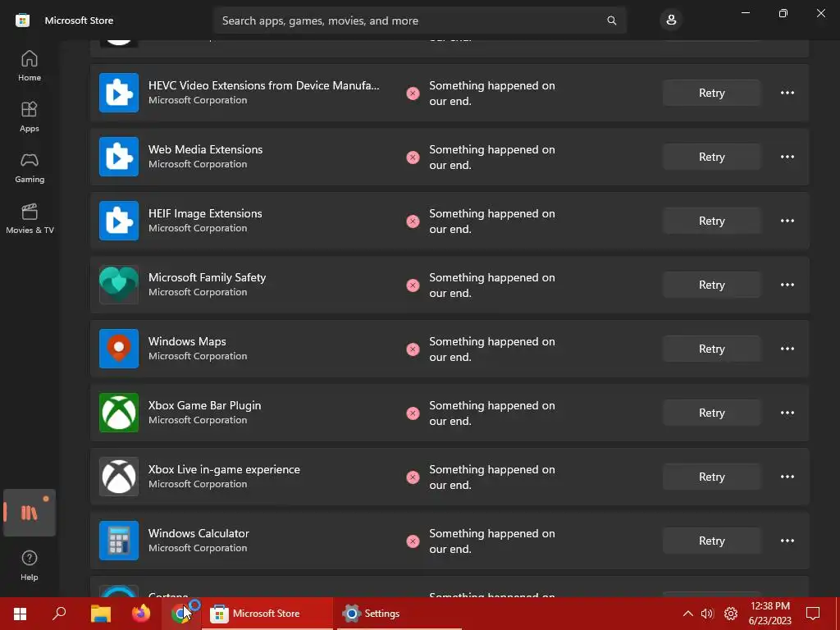This screenshot has width=840, height=630.
Task: Open the Library in sidebar
Action: pos(30,513)
